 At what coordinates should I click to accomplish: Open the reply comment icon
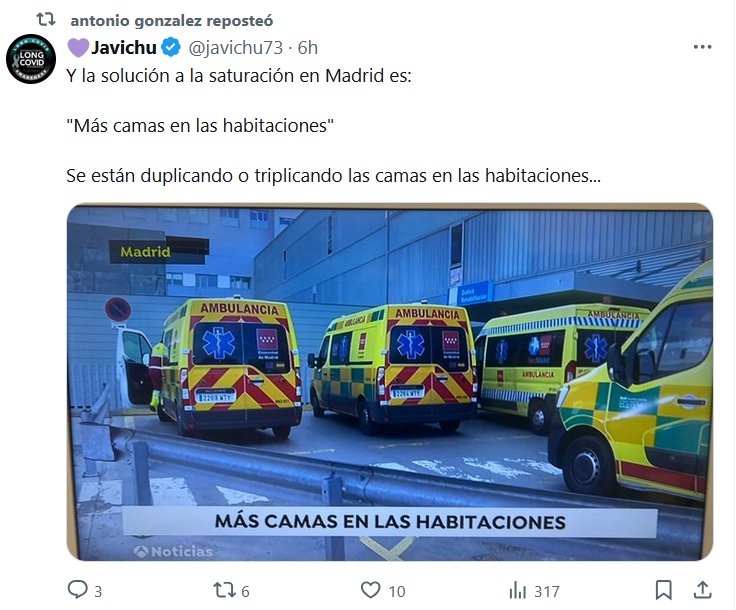tap(77, 590)
